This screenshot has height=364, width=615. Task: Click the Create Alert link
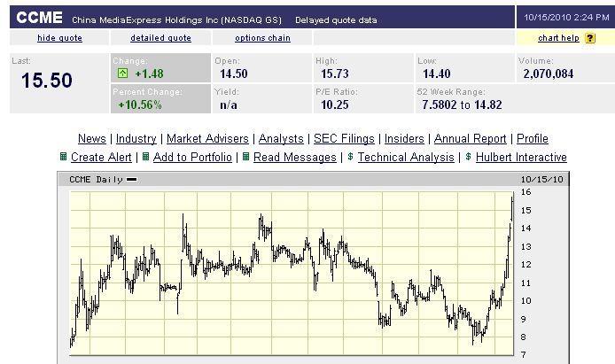(x=101, y=157)
